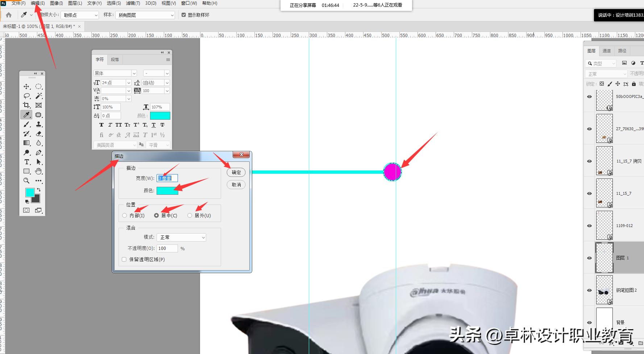
Task: Select the Horizontal Type tool
Action: (26, 162)
